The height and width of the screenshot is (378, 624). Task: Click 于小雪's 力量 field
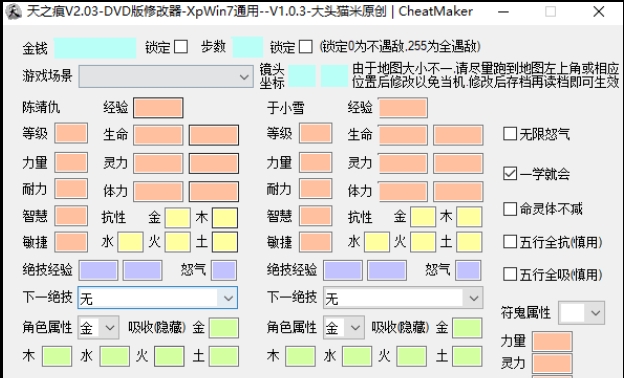pos(316,162)
